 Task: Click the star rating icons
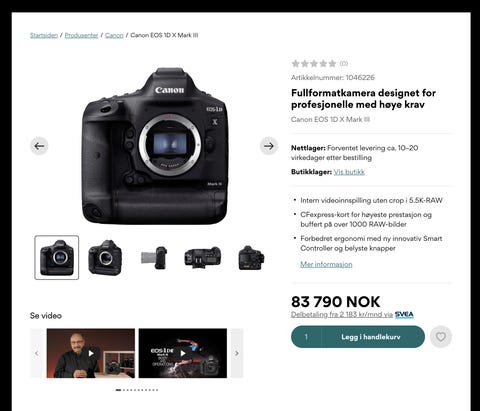point(314,63)
